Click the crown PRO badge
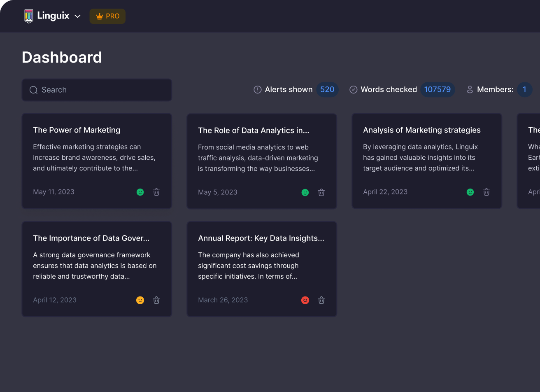The image size is (540, 392). pyautogui.click(x=107, y=16)
